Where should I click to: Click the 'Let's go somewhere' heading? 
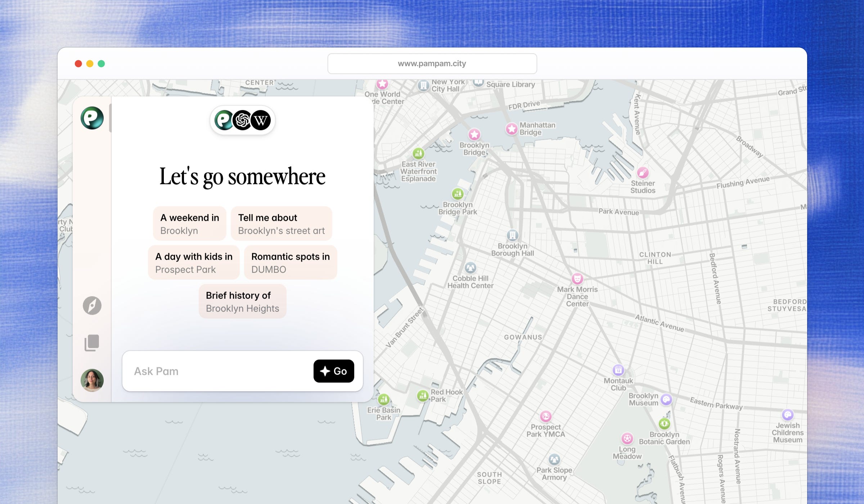(x=242, y=176)
